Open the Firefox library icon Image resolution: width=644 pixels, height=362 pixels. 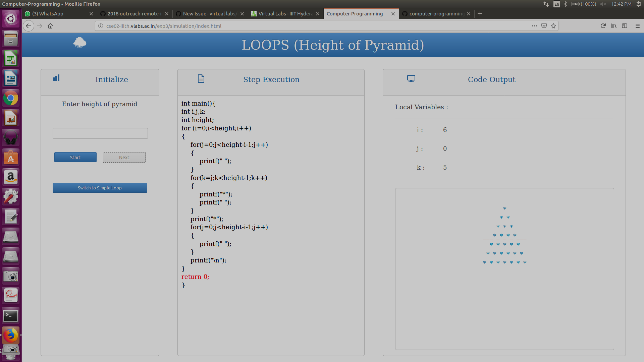click(x=614, y=26)
